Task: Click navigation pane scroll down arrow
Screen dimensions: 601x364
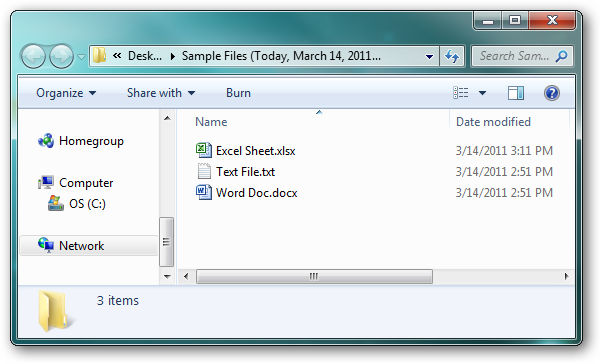Action: point(167,276)
